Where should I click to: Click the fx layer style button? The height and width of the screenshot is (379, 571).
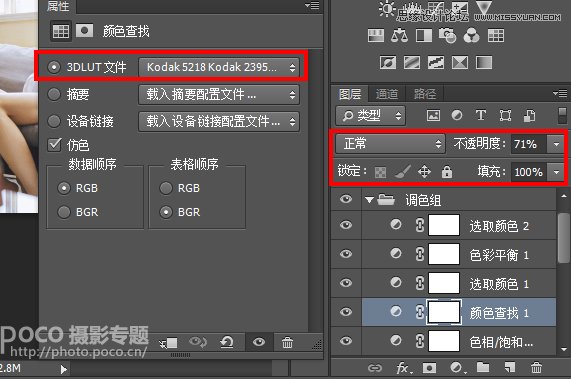[404, 368]
